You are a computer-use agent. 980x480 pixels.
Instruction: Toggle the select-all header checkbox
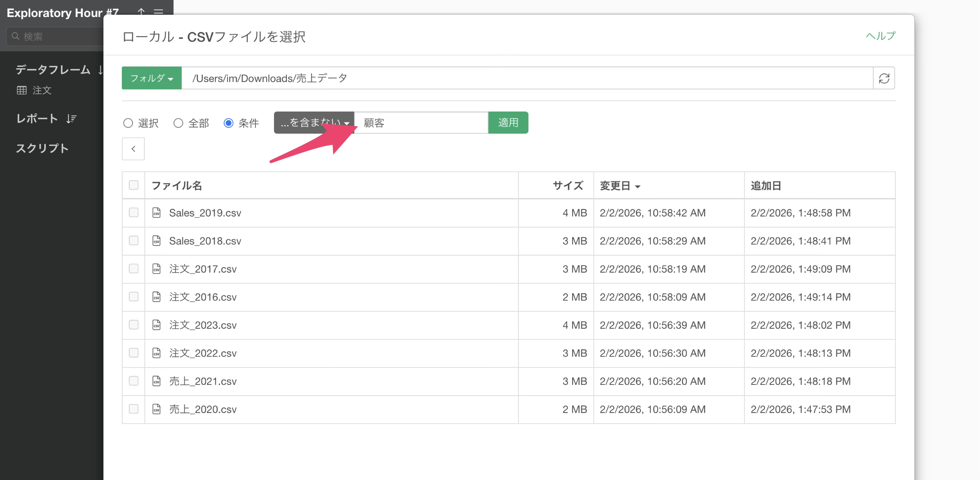134,185
